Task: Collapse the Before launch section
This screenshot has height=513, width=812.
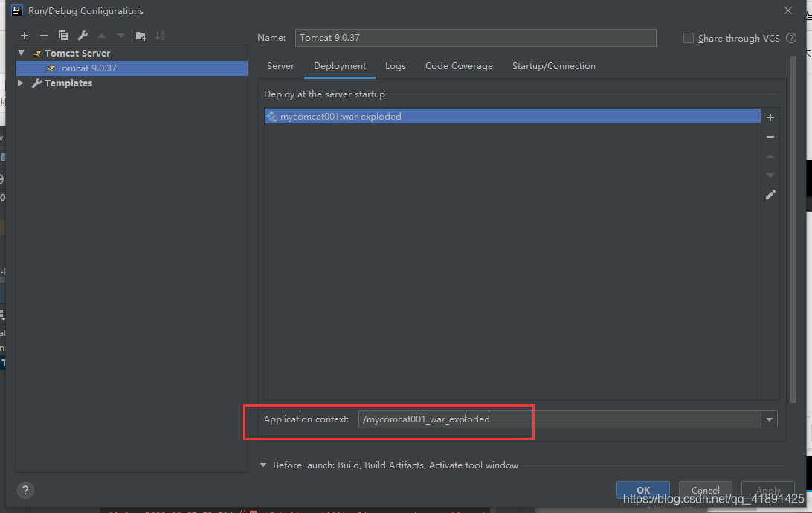Action: pyautogui.click(x=263, y=465)
